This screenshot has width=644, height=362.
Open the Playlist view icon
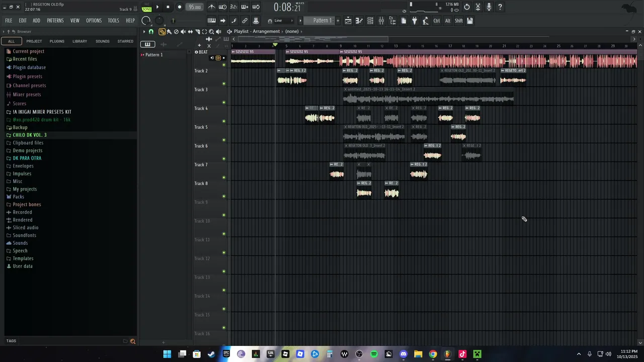pos(348,21)
